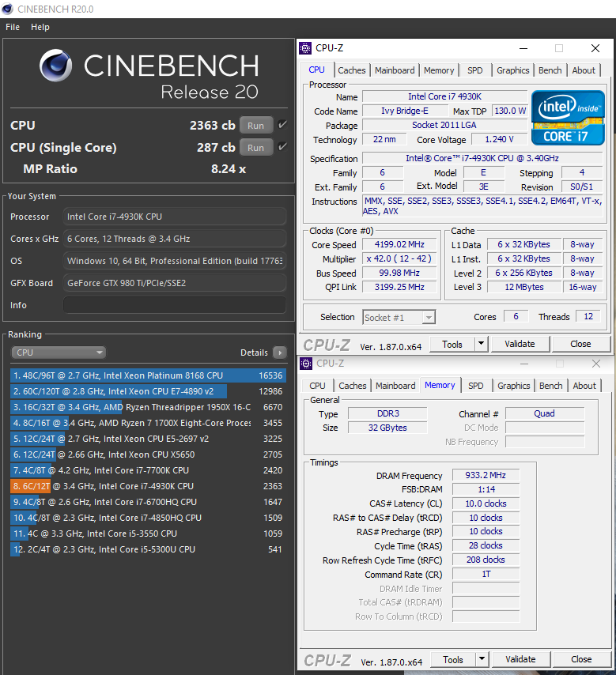616x675 pixels.
Task: Select About tab in lower CPU-Z window
Action: point(584,386)
